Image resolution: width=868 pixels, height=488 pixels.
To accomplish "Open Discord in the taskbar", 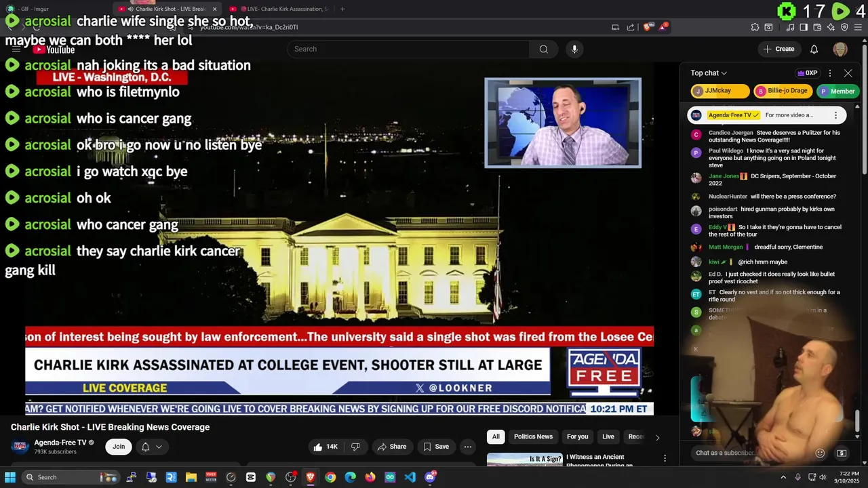I will pos(430,477).
